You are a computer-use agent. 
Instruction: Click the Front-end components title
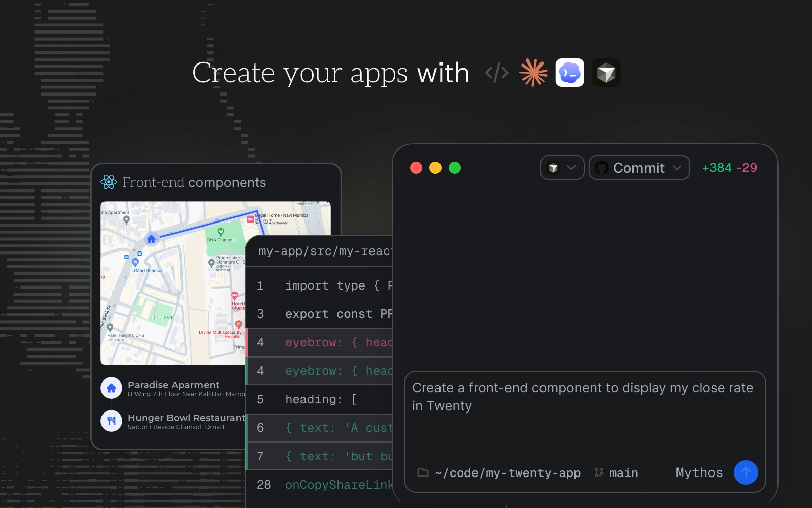pos(194,182)
